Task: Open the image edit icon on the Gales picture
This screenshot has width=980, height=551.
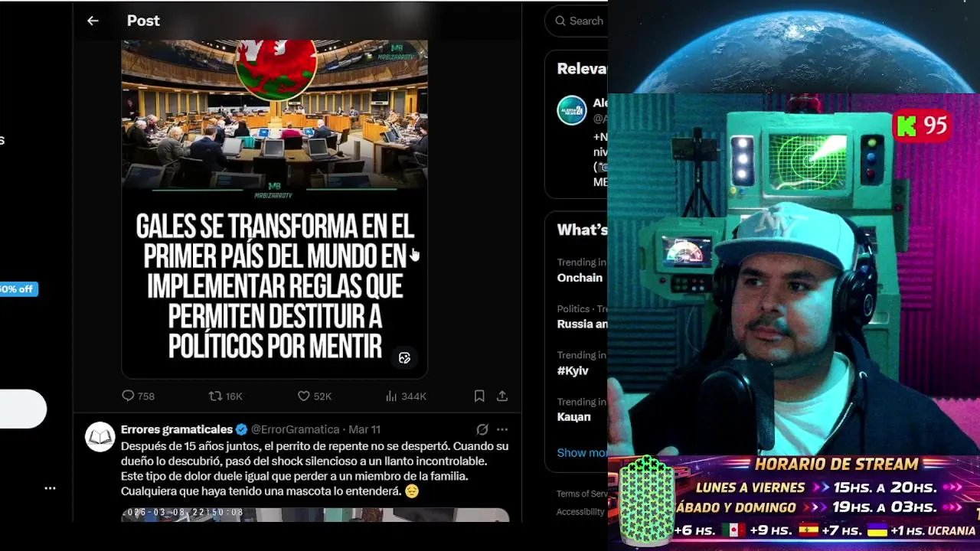Action: (404, 358)
